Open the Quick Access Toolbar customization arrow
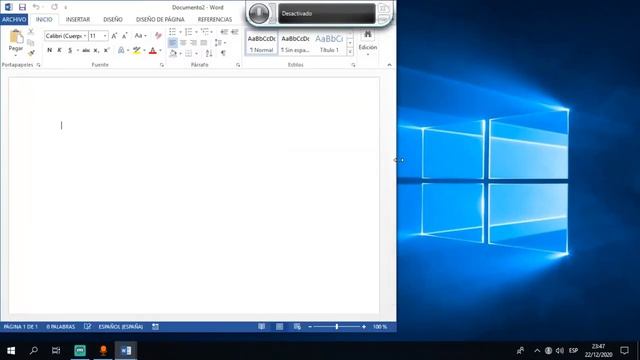This screenshot has height=360, width=640. 65,7
